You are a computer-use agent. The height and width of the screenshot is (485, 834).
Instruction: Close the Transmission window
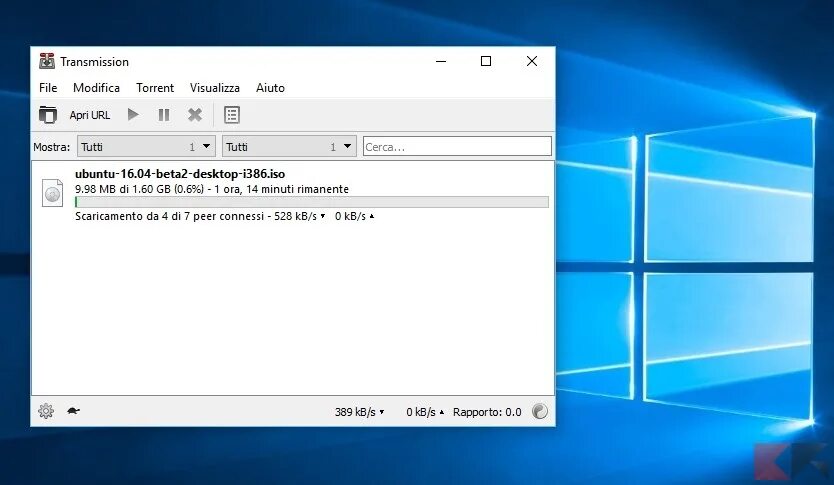click(531, 61)
